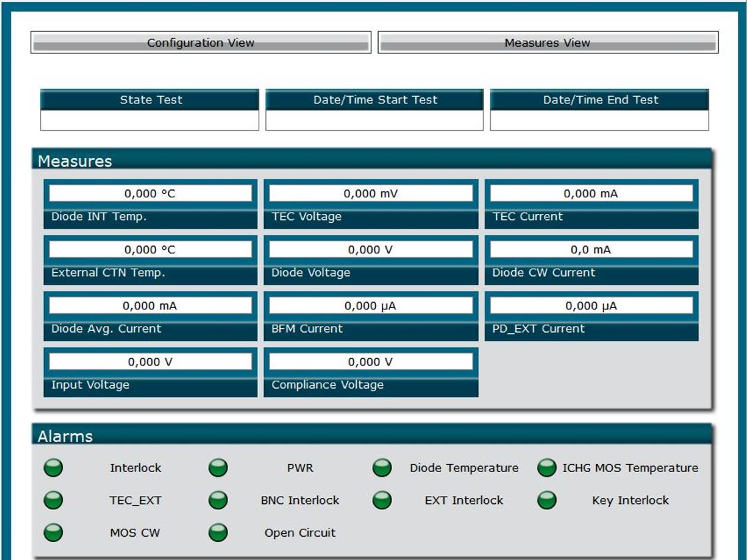Select the Diode CW Current value field
Screen dimensions: 748x560
pyautogui.click(x=591, y=250)
